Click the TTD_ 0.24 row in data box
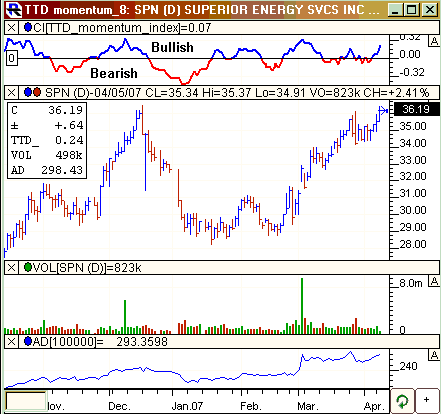The height and width of the screenshot is (414, 441). pyautogui.click(x=47, y=140)
